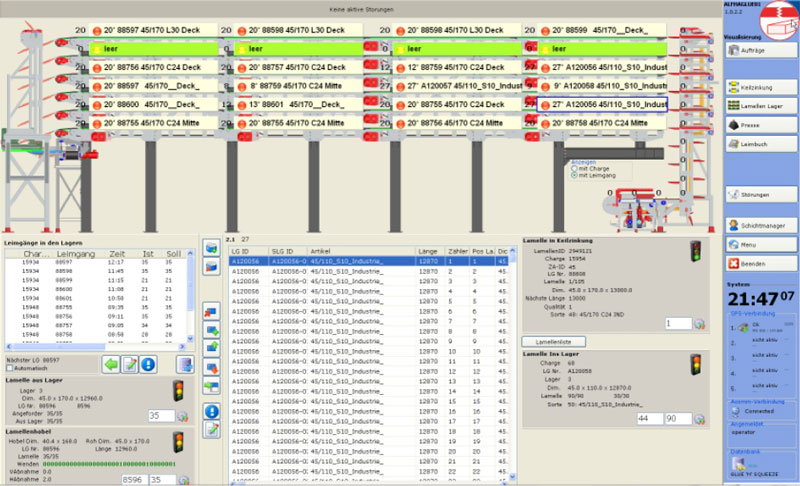Viewport: 800px width, 486px height.
Task: Switch to Lamellen Lager view
Action: click(x=762, y=107)
